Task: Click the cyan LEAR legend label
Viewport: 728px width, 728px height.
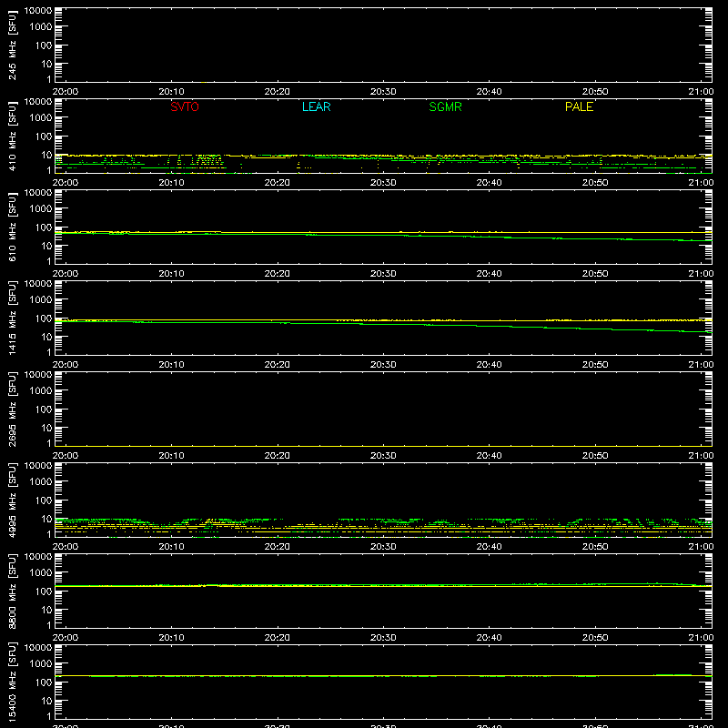Action: coord(316,106)
